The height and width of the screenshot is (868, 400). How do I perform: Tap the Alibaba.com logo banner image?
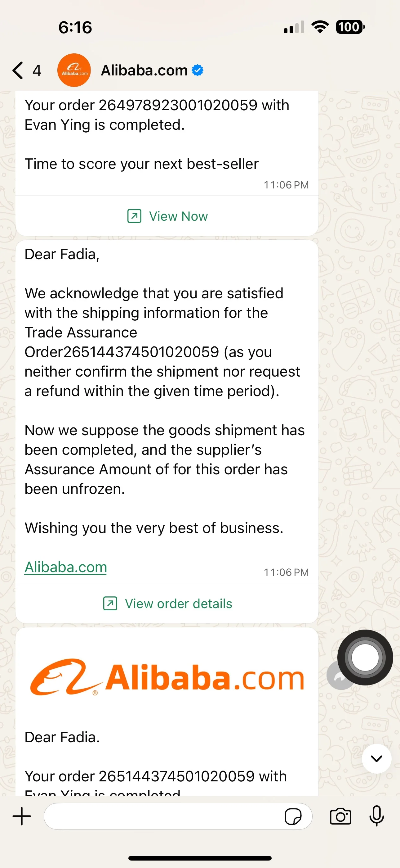click(x=167, y=677)
